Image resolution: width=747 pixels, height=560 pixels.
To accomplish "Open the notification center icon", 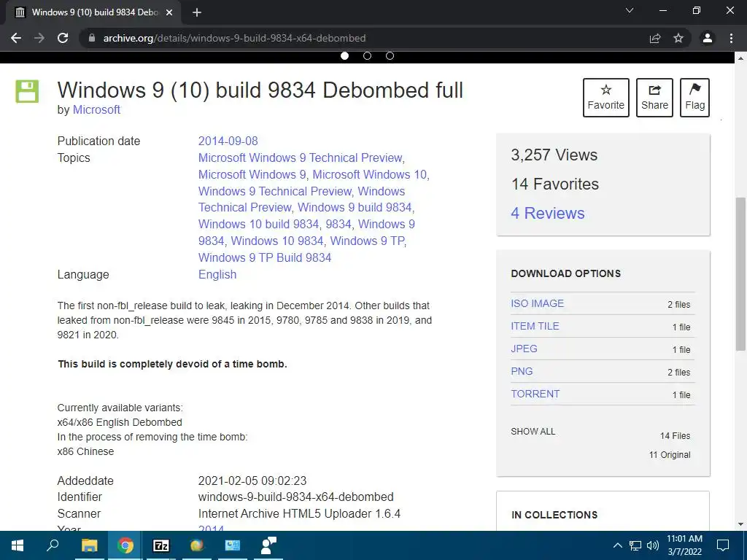I will tap(723, 545).
